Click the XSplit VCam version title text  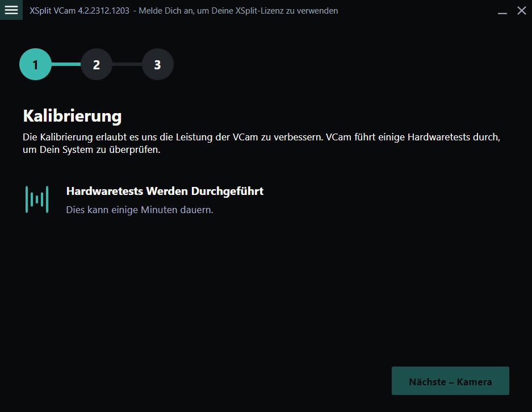(79, 11)
